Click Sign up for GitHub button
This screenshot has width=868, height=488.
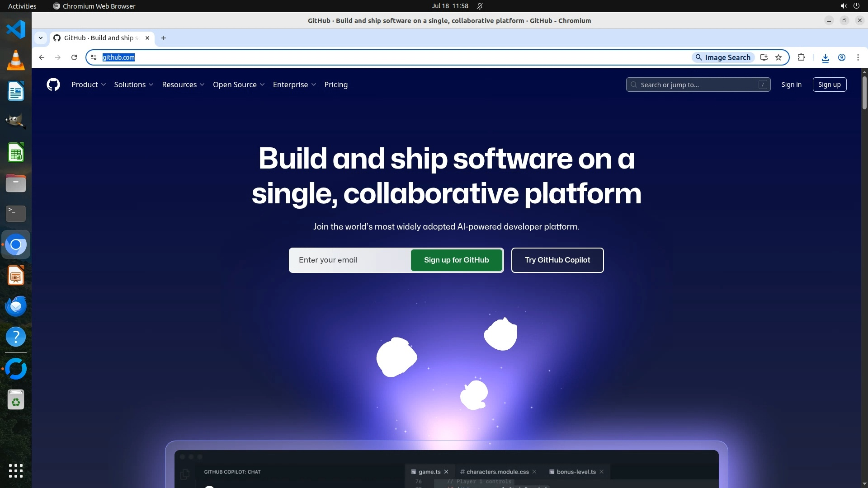point(456,260)
